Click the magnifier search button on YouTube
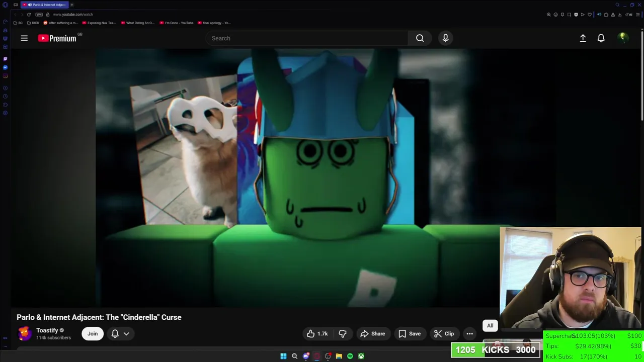The width and height of the screenshot is (644, 362). (x=420, y=38)
